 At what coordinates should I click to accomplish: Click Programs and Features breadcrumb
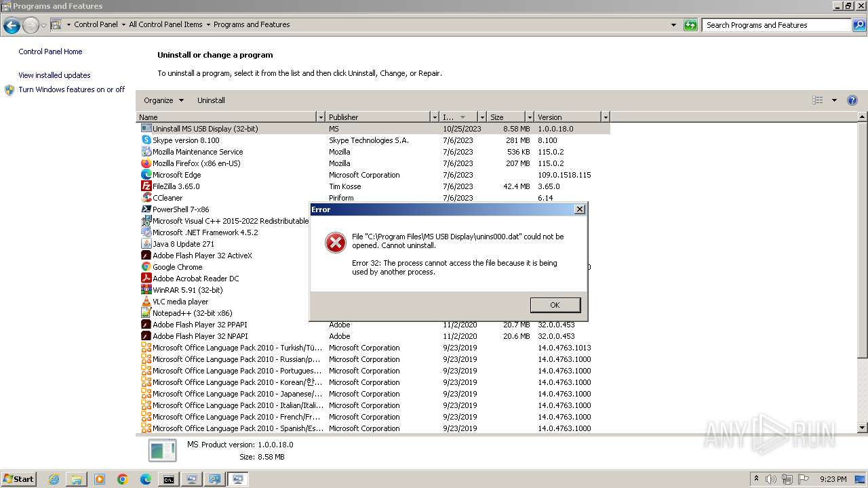coord(252,24)
